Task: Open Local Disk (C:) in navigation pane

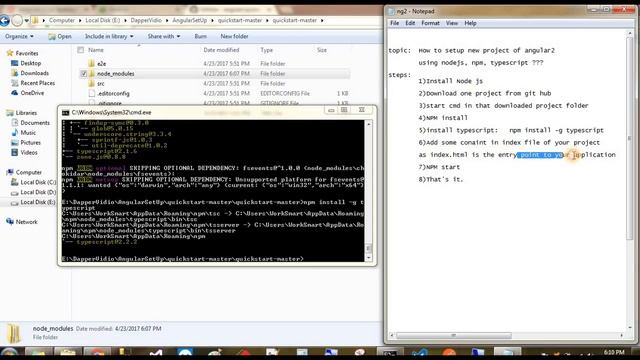Action: click(x=38, y=182)
